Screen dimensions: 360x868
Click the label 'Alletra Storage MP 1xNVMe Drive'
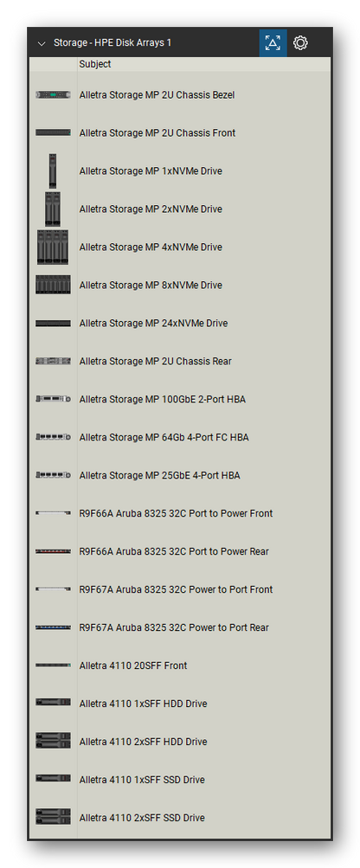click(x=151, y=171)
